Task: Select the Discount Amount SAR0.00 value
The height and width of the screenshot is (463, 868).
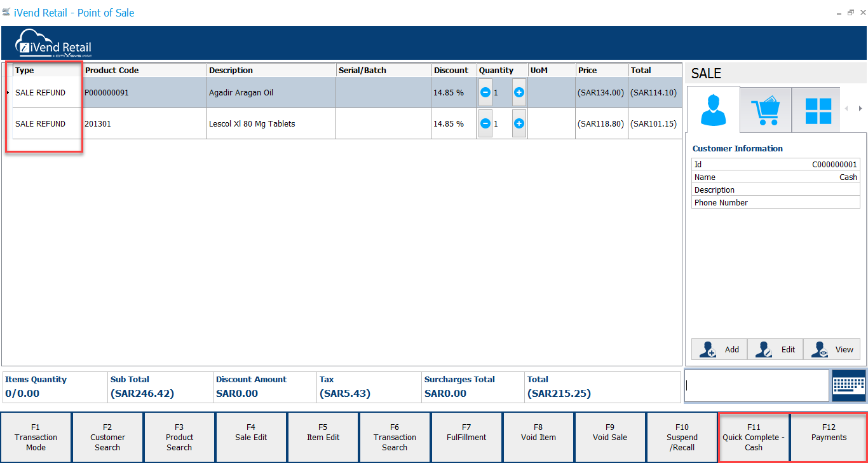Action: click(x=237, y=394)
